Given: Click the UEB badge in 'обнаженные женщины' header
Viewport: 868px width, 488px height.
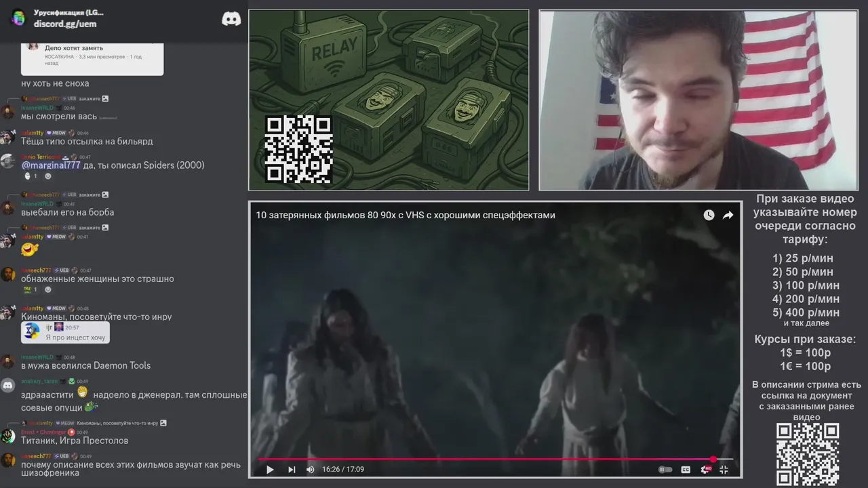Looking at the screenshot, I should point(62,270).
